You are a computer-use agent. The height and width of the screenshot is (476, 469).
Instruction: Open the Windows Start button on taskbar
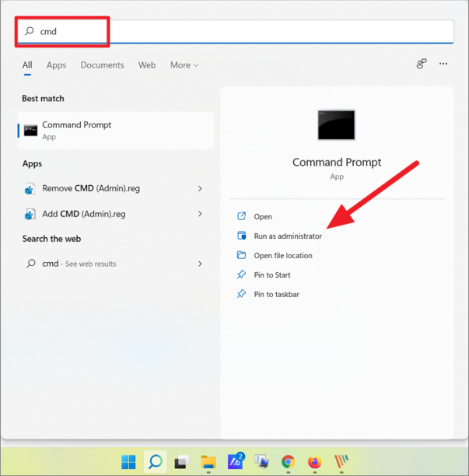[x=128, y=462]
